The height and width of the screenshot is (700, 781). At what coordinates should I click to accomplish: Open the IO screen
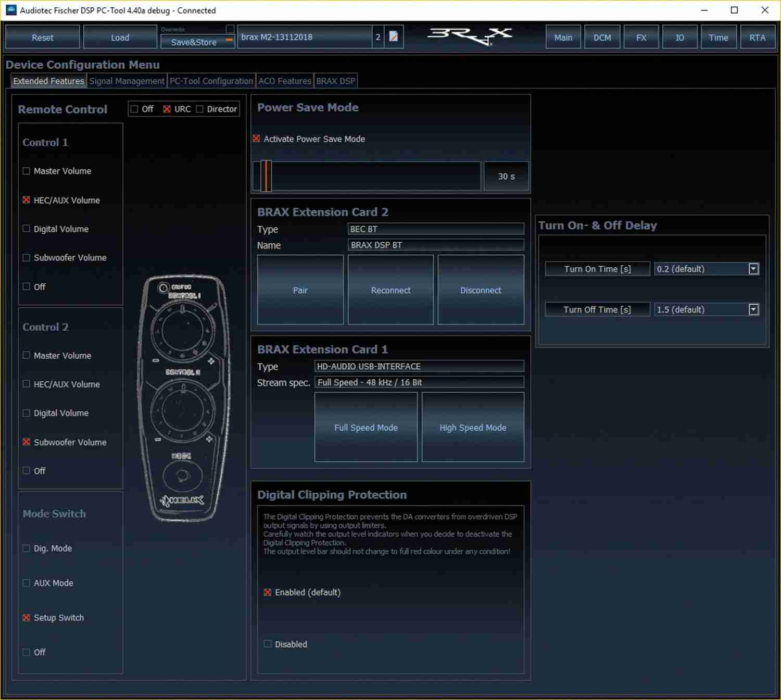pyautogui.click(x=679, y=37)
